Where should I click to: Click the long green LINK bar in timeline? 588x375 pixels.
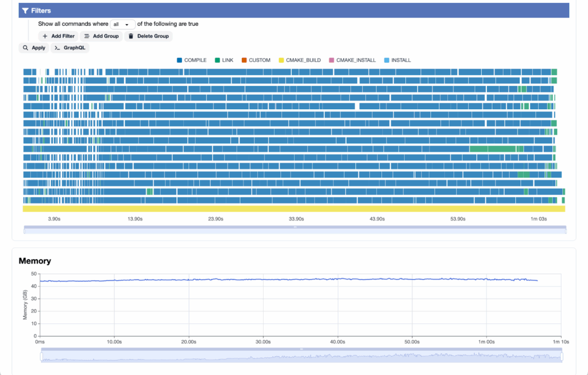point(492,149)
